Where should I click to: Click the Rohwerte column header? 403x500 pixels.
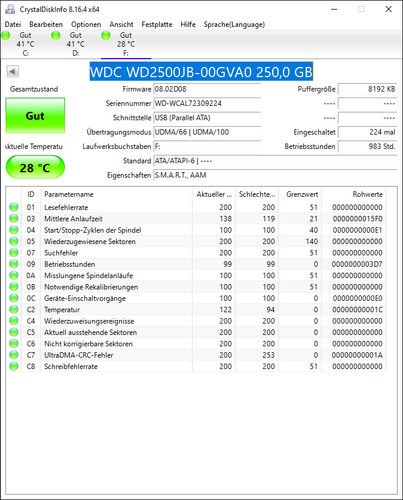(x=353, y=194)
